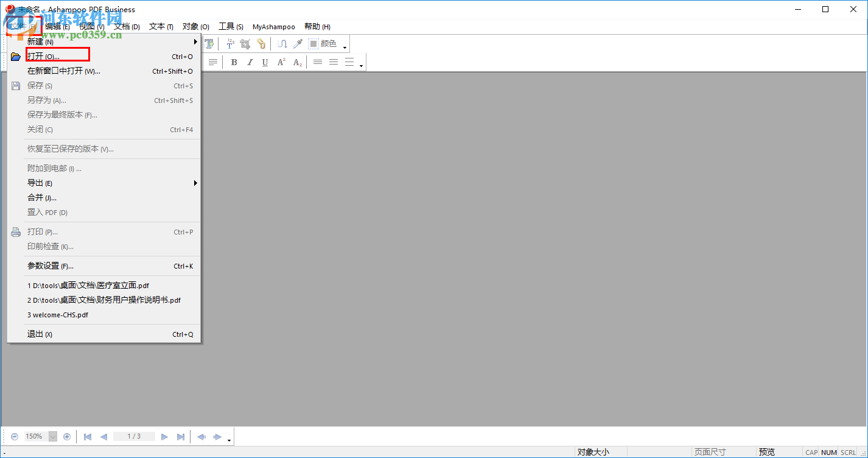
Task: Jump to the first page
Action: [x=88, y=437]
